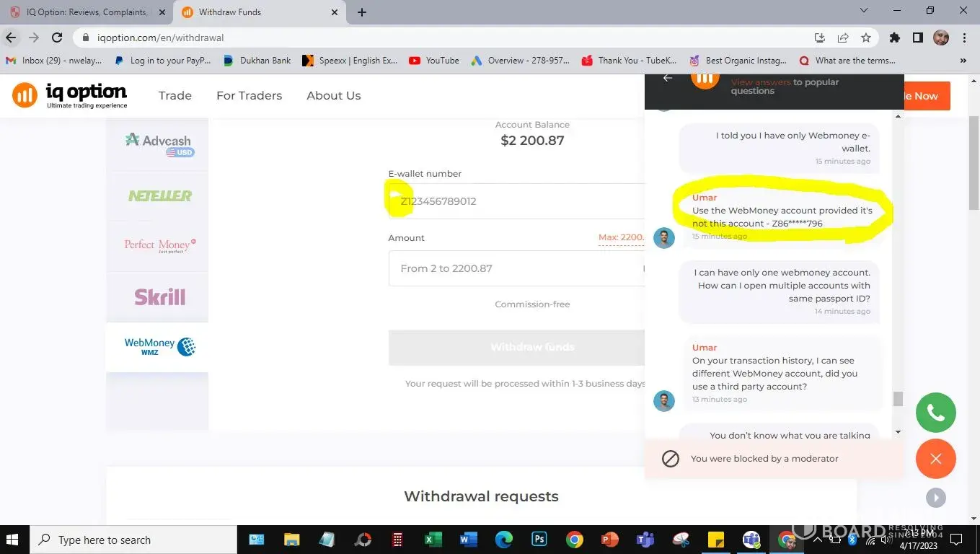Close chat with orange X button
The width and height of the screenshot is (980, 554).
pyautogui.click(x=935, y=459)
